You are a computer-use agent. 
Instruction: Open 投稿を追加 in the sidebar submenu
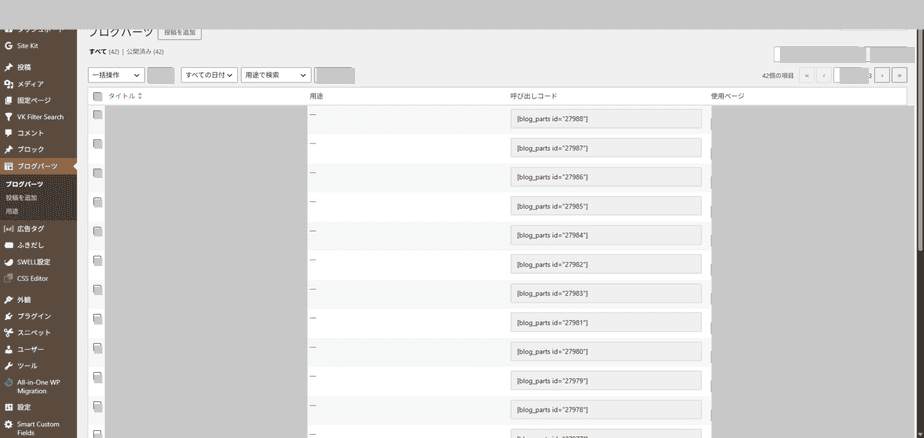click(x=21, y=197)
